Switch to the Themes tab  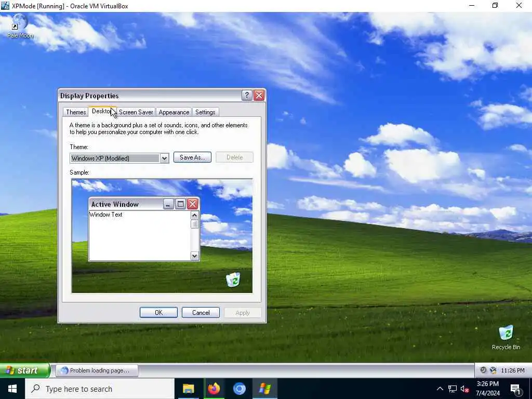tap(76, 112)
